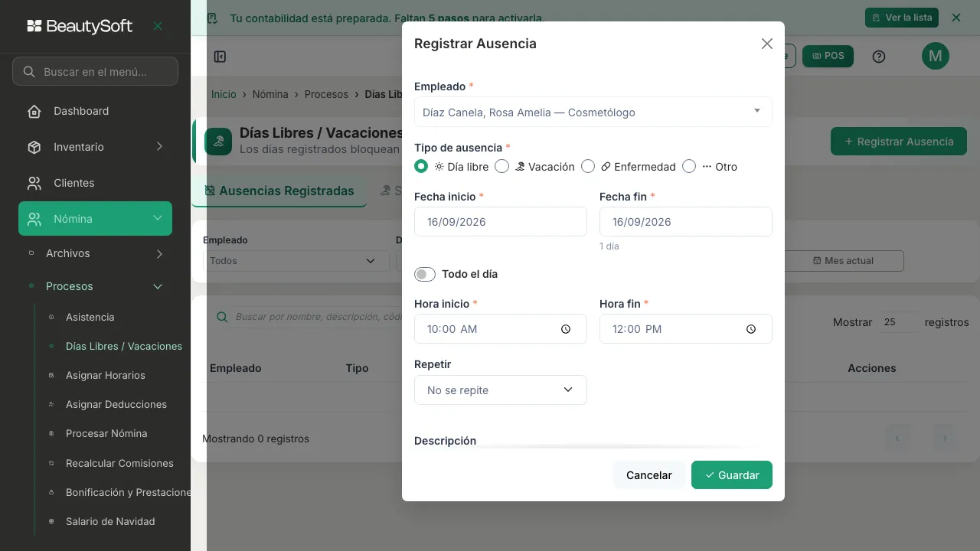Open the Empleado dropdown in the dialog
This screenshot has height=551, width=980.
593,112
